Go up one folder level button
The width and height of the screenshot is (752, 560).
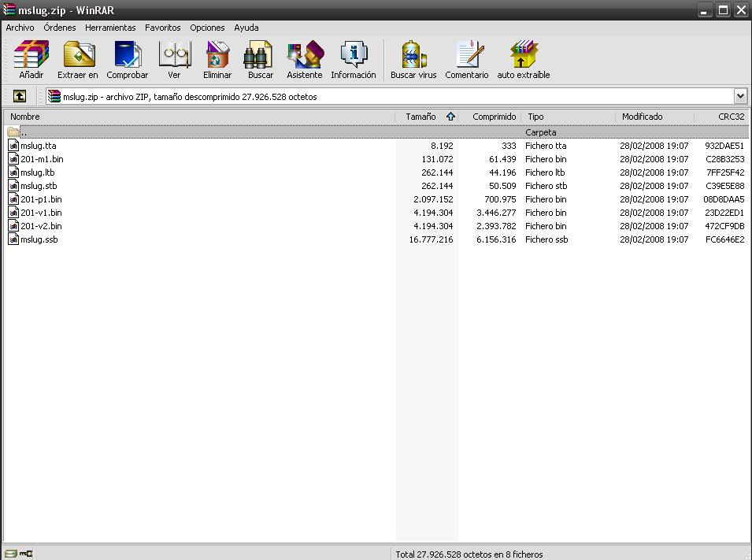(x=20, y=96)
